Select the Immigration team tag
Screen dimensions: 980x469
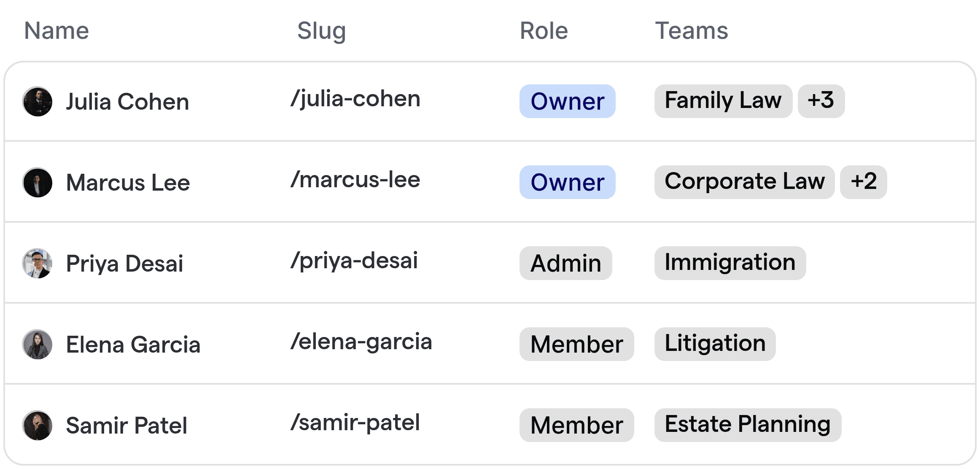[730, 263]
